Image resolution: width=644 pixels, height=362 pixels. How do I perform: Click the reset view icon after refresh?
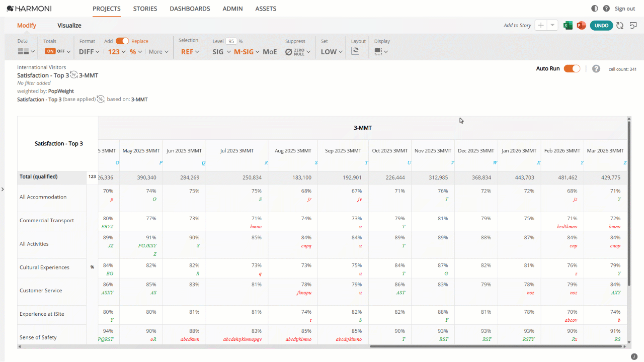[x=633, y=25]
